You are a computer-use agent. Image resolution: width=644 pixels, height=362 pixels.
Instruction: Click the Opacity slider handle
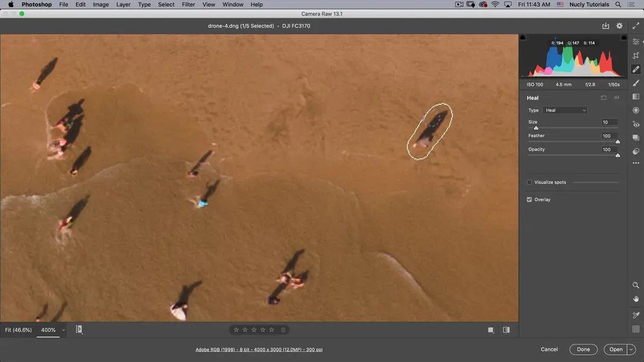(x=617, y=155)
